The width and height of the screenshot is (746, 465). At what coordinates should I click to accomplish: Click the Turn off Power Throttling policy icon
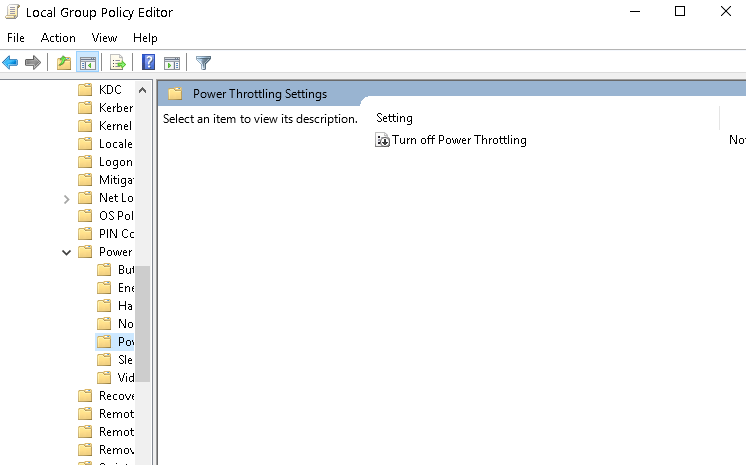point(383,140)
